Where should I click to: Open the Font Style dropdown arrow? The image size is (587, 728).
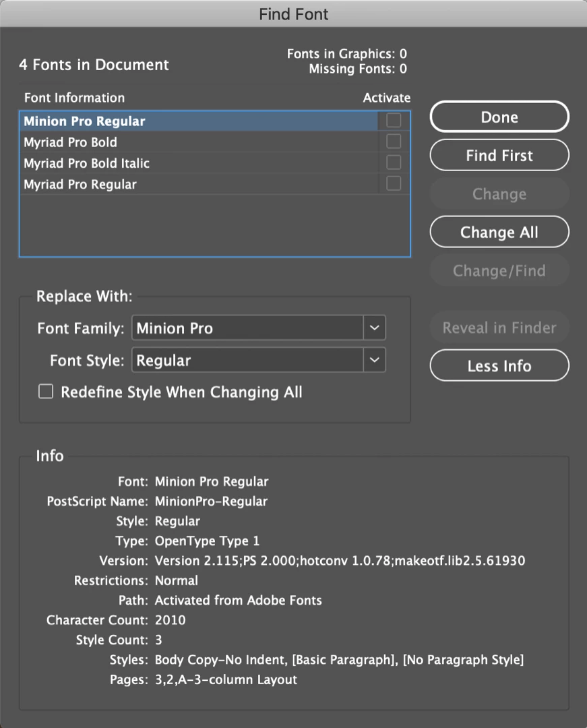click(x=375, y=360)
